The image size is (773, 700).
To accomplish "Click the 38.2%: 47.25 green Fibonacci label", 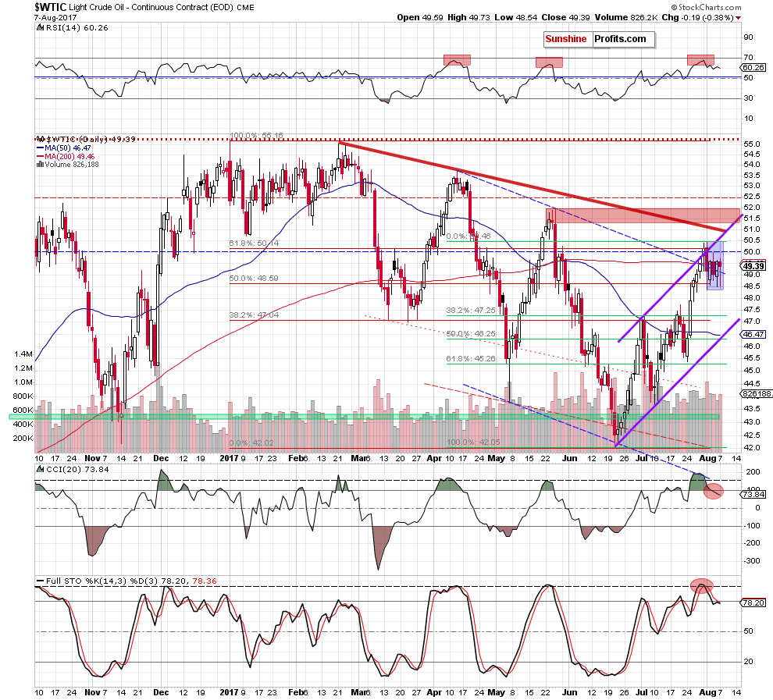I will pyautogui.click(x=471, y=311).
